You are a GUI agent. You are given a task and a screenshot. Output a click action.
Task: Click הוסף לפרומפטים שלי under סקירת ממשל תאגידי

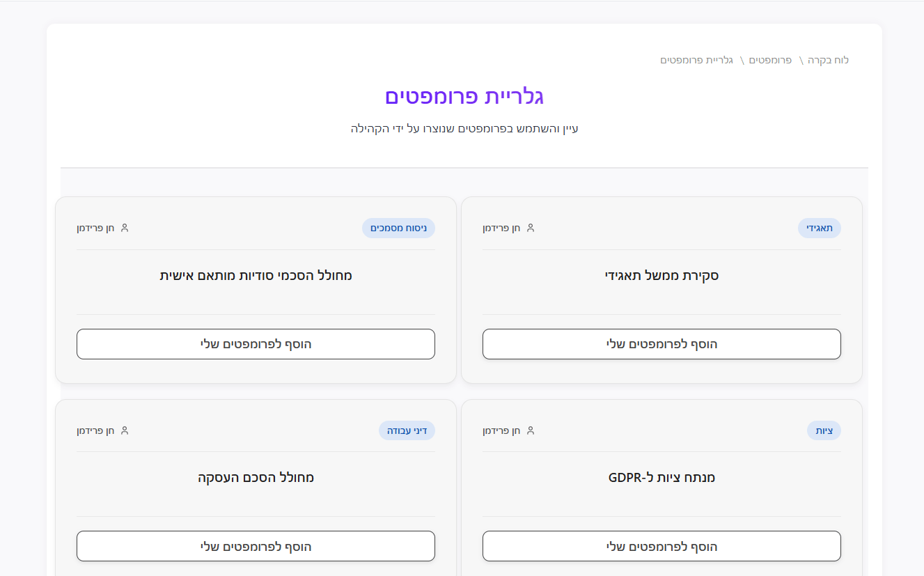pos(661,343)
